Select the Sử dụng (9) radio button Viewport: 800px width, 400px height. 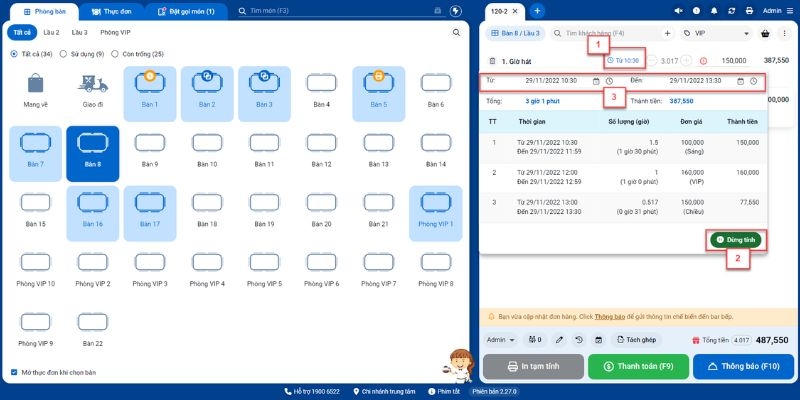[x=63, y=54]
